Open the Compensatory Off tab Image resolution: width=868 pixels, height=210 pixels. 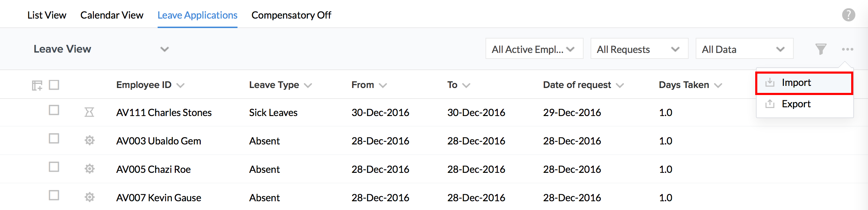pos(291,15)
